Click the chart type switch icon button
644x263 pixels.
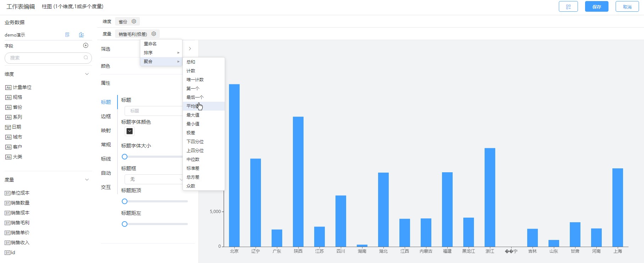pyautogui.click(x=568, y=7)
